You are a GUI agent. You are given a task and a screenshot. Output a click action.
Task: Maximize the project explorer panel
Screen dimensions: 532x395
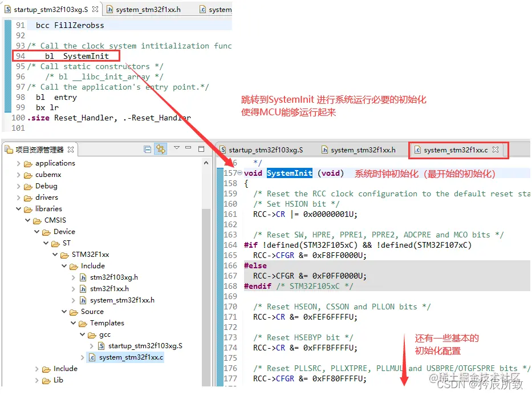(x=201, y=149)
